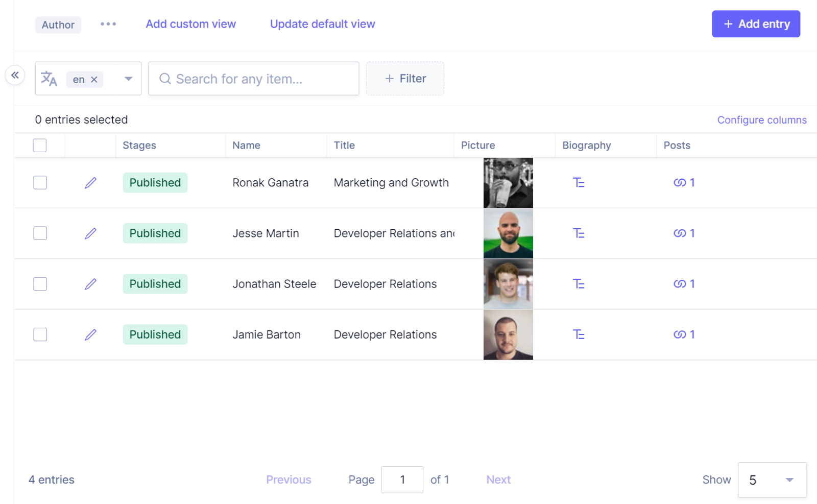Open the three-dots view options menu
The height and width of the screenshot is (504, 817).
pyautogui.click(x=108, y=24)
